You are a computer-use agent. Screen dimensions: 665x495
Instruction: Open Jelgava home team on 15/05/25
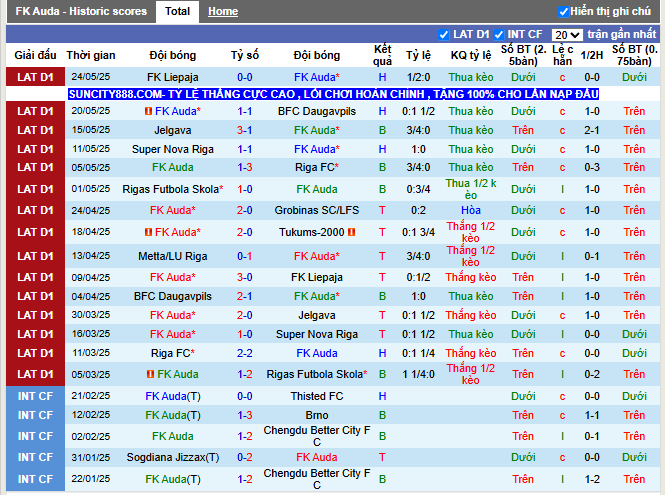tap(173, 130)
